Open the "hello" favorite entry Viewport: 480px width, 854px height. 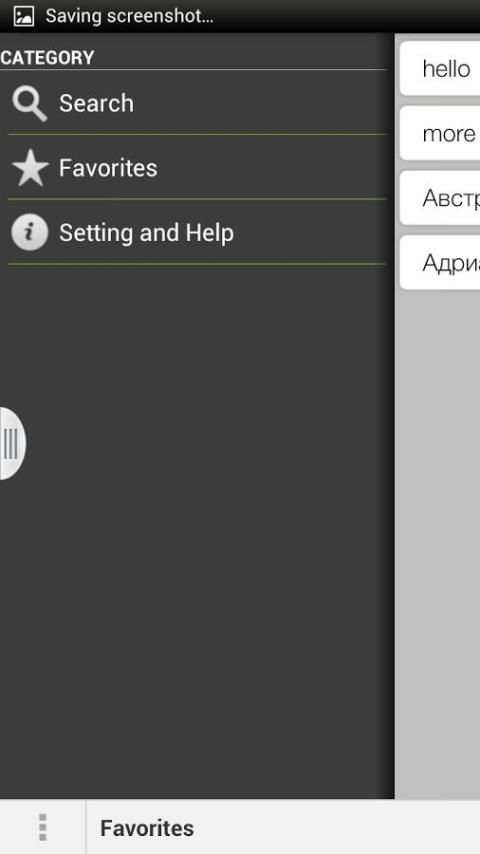click(x=440, y=69)
